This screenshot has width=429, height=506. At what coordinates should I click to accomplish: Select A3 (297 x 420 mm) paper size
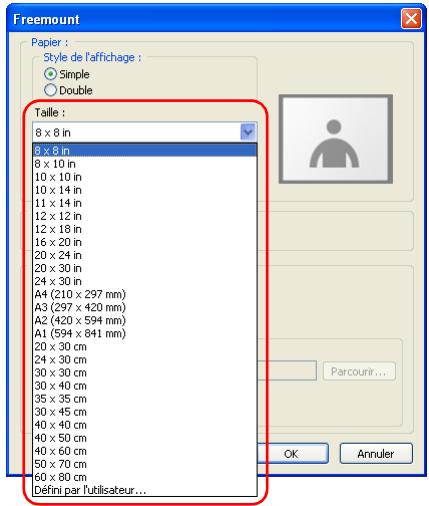click(x=145, y=307)
